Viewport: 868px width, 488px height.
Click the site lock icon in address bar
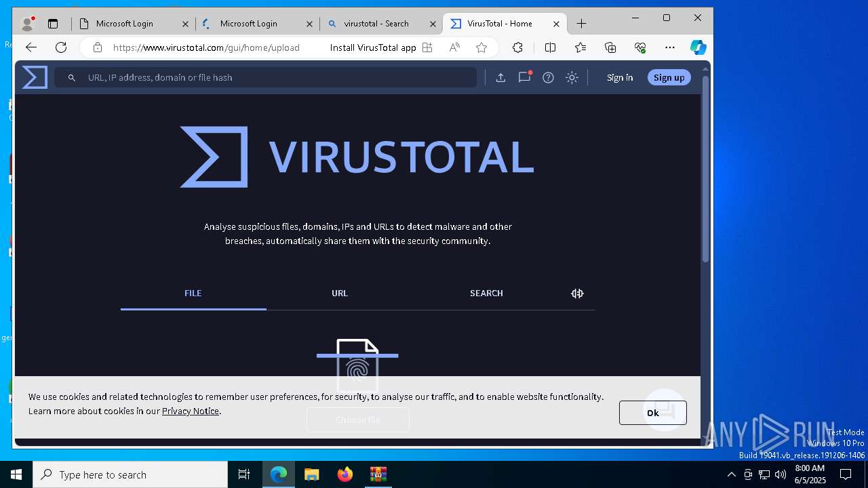[98, 47]
